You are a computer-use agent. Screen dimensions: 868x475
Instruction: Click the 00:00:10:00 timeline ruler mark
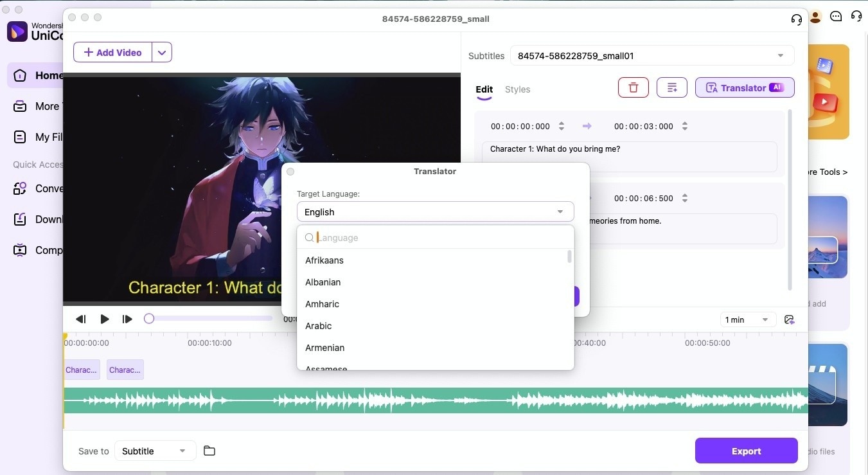[x=209, y=343]
